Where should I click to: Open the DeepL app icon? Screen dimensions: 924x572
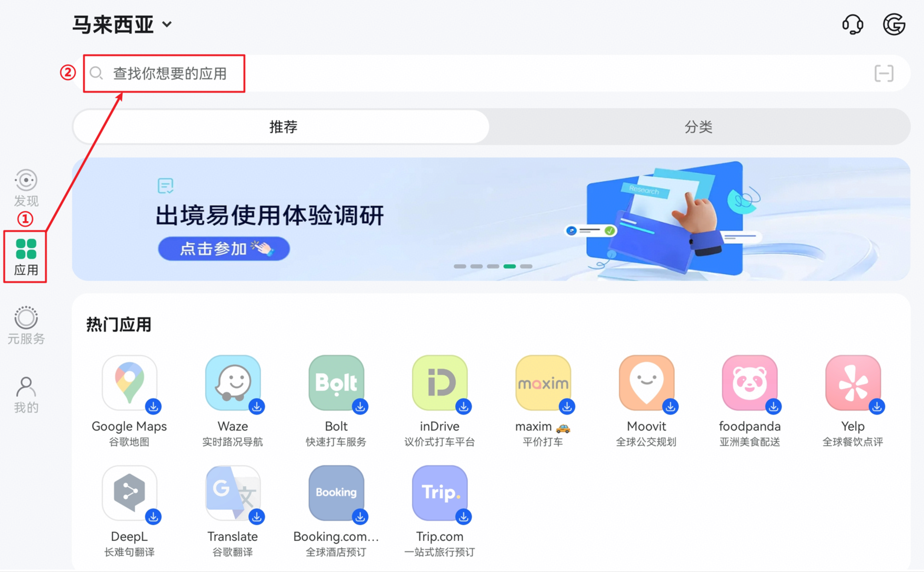(129, 493)
